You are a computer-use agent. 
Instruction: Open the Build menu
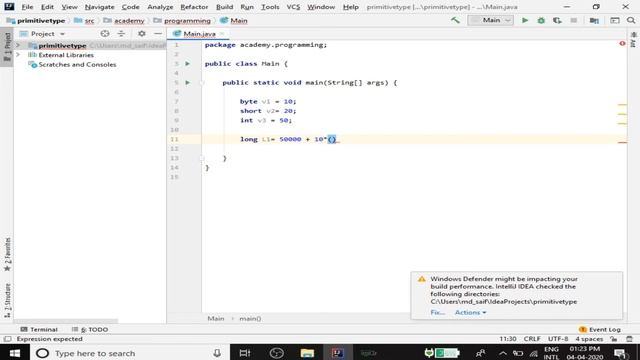224,7
